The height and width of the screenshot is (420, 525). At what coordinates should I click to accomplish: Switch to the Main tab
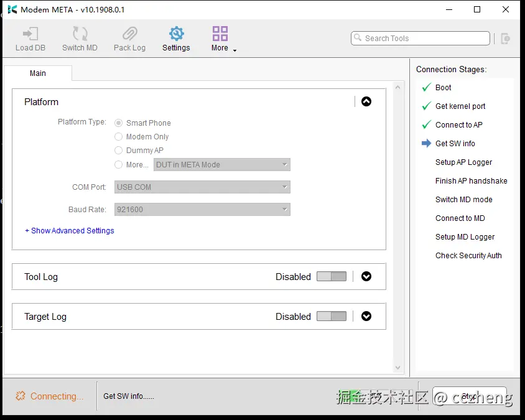[38, 73]
